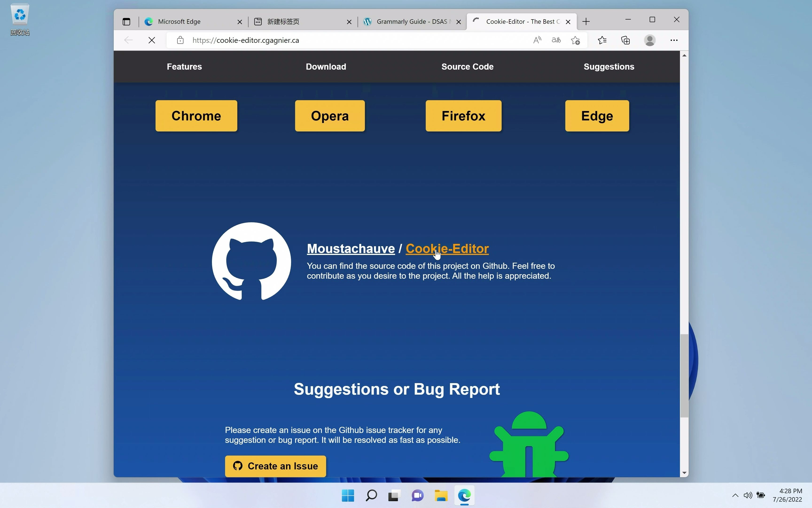
Task: Click the Opera download button
Action: 330,116
